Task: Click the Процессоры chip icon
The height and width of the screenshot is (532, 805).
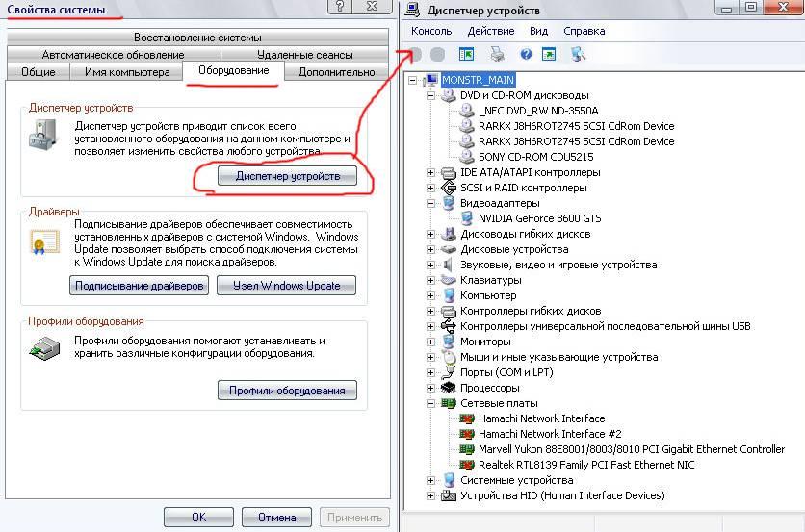Action: [x=449, y=388]
